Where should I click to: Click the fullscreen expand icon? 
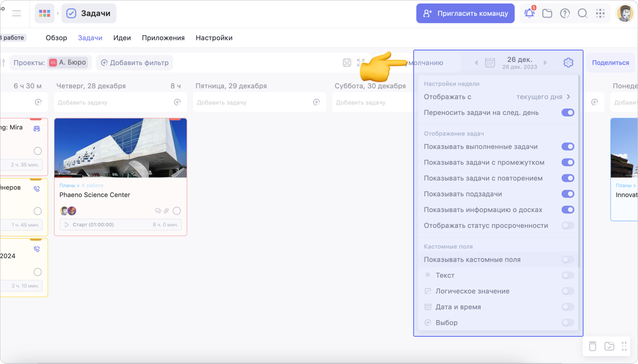click(361, 63)
